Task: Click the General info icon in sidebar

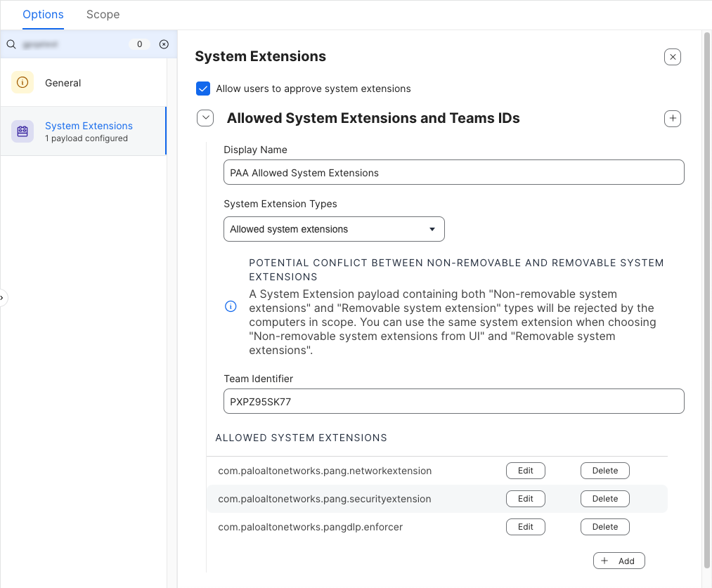Action: pos(22,83)
